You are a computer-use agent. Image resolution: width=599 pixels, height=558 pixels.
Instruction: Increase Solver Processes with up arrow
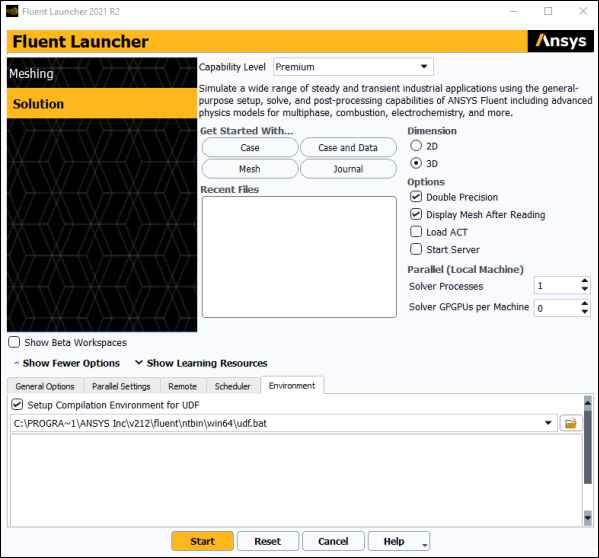pos(584,281)
